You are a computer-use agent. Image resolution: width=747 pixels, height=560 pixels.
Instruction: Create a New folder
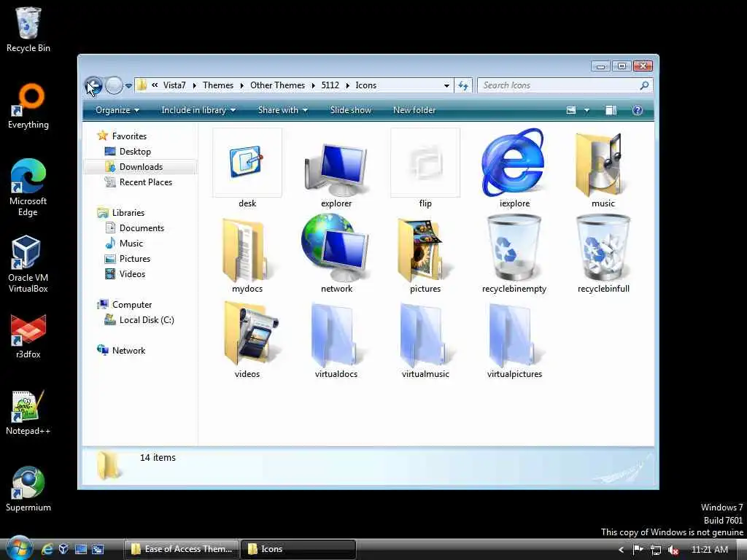[414, 110]
